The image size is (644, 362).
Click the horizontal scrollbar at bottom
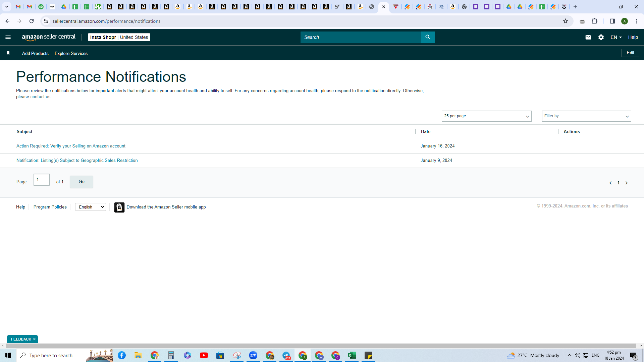click(x=320, y=346)
